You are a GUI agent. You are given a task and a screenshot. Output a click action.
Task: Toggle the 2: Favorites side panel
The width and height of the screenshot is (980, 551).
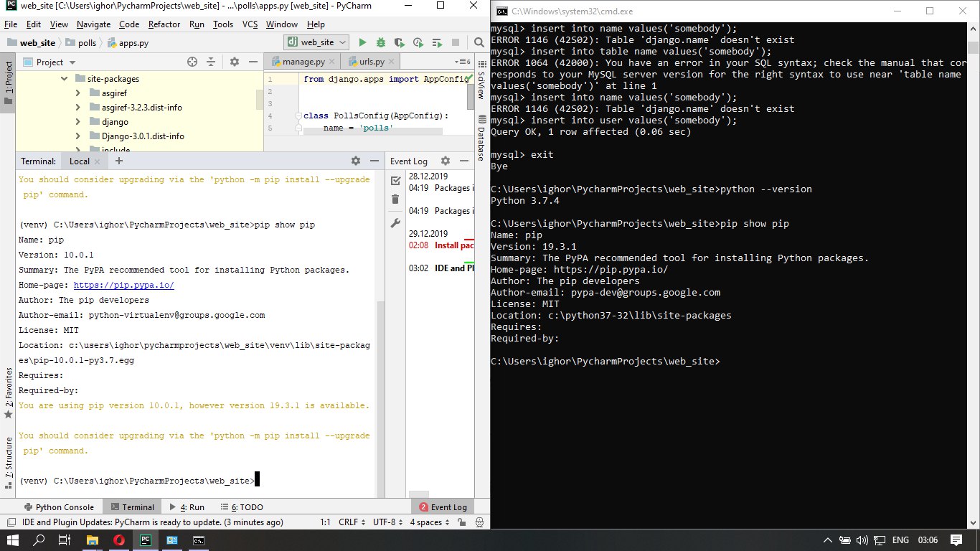8,393
